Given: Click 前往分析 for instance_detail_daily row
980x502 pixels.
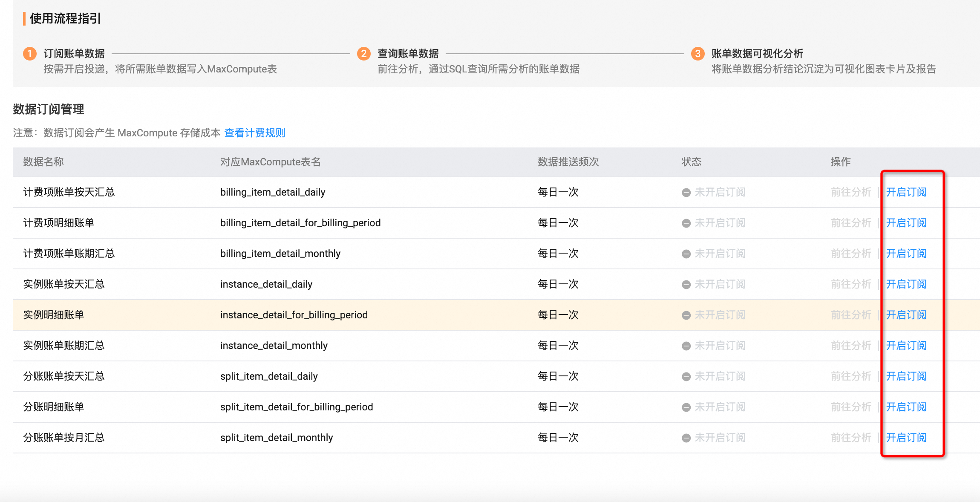Looking at the screenshot, I should coord(850,284).
